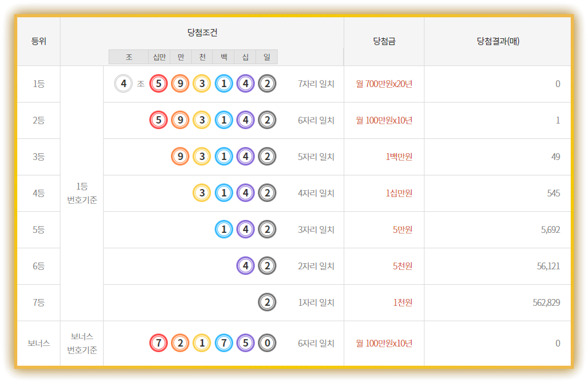This screenshot has width=588, height=383.
Task: Click the red ball 7 in bonus row
Action: [159, 343]
